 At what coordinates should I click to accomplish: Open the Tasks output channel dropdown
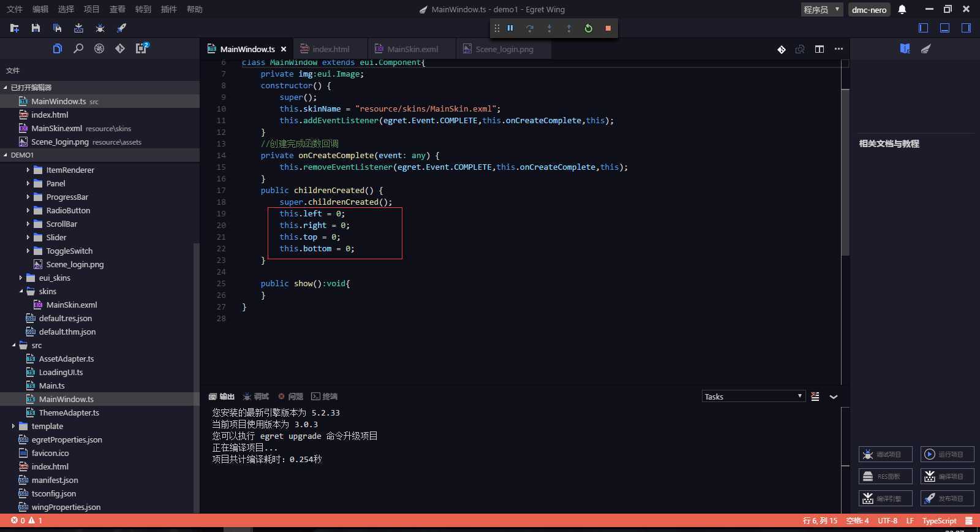(x=753, y=397)
